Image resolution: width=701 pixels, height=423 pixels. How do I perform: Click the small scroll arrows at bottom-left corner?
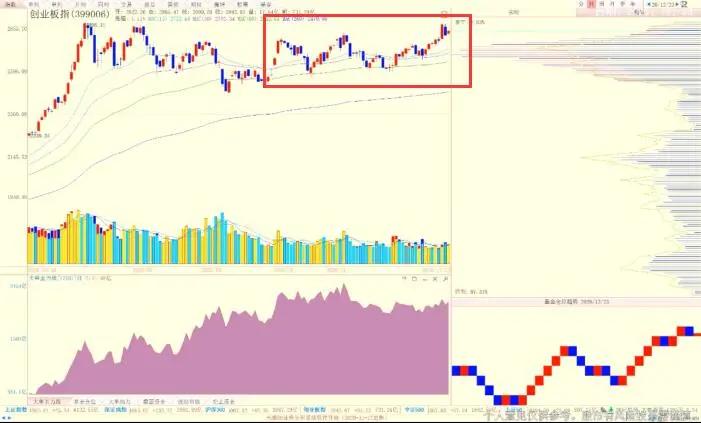[7, 418]
